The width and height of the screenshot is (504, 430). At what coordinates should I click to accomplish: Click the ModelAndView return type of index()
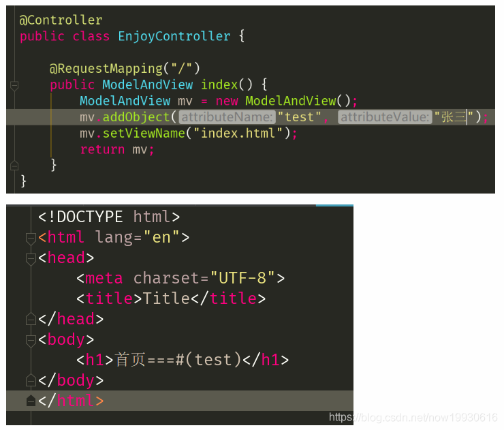click(x=148, y=85)
